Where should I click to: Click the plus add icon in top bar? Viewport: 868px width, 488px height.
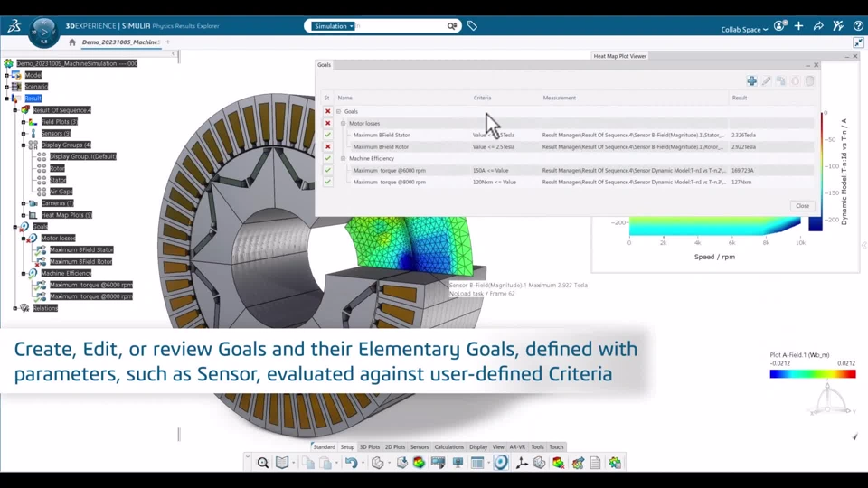click(x=798, y=26)
